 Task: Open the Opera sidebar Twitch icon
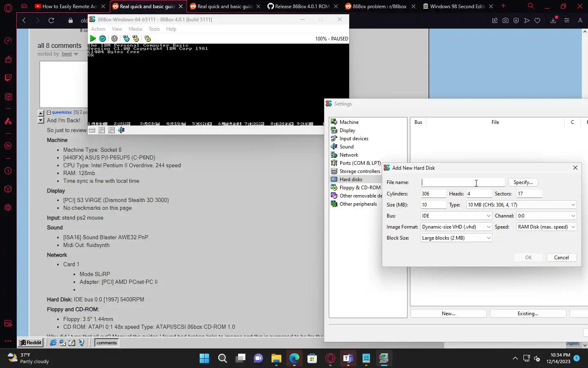coord(8,78)
